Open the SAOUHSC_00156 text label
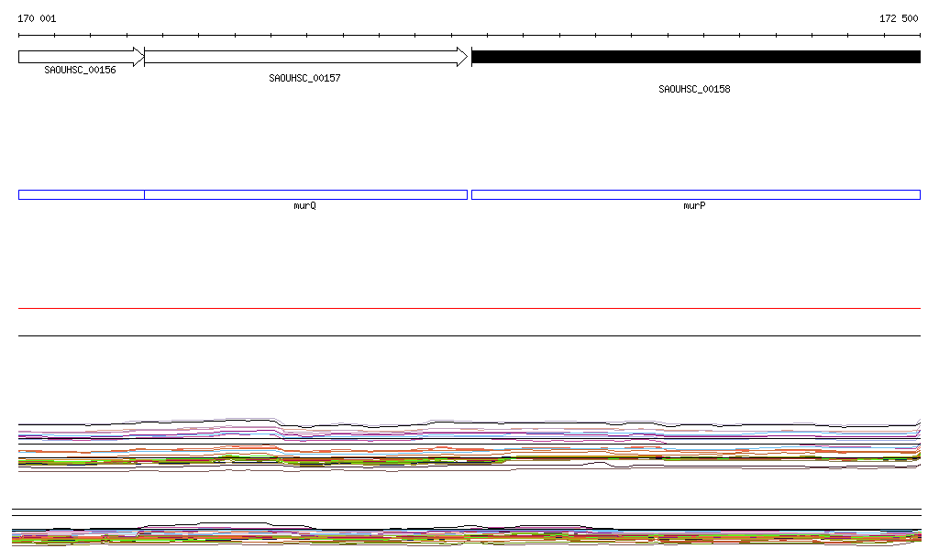This screenshot has width=939, height=560. click(80, 70)
